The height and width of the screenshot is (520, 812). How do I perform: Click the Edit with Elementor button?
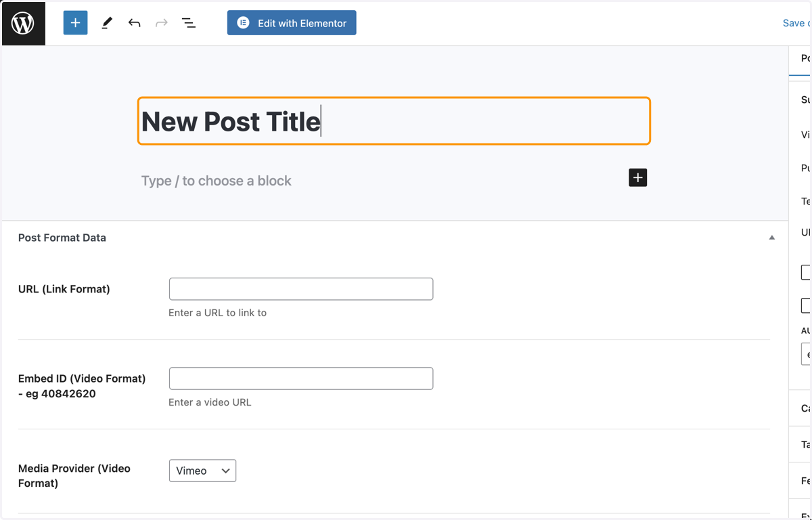click(292, 23)
